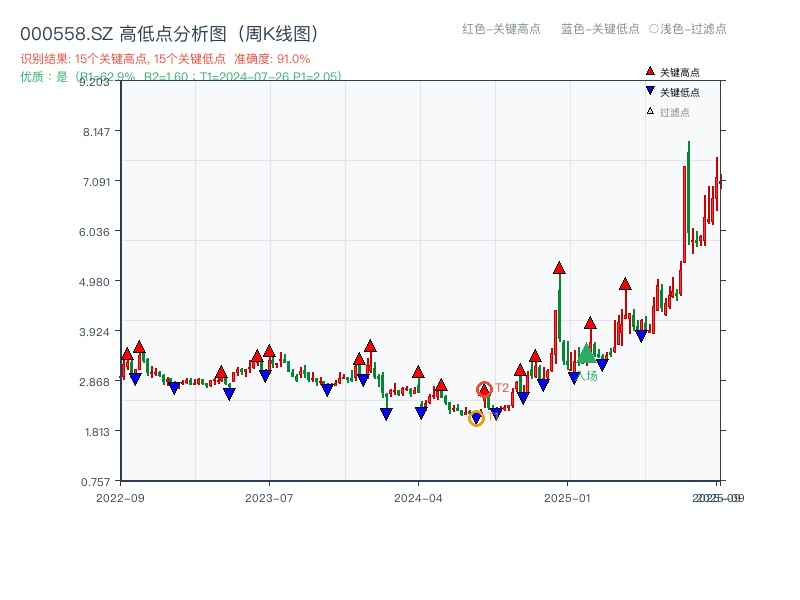The height and width of the screenshot is (600, 800).
Task: Click the 2023-07 x-axis date label
Action: point(269,498)
